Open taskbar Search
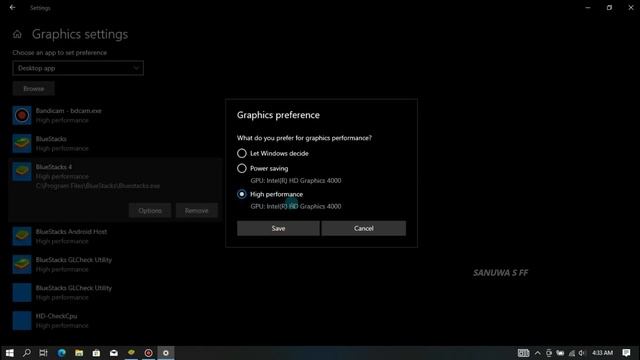 click(27, 353)
